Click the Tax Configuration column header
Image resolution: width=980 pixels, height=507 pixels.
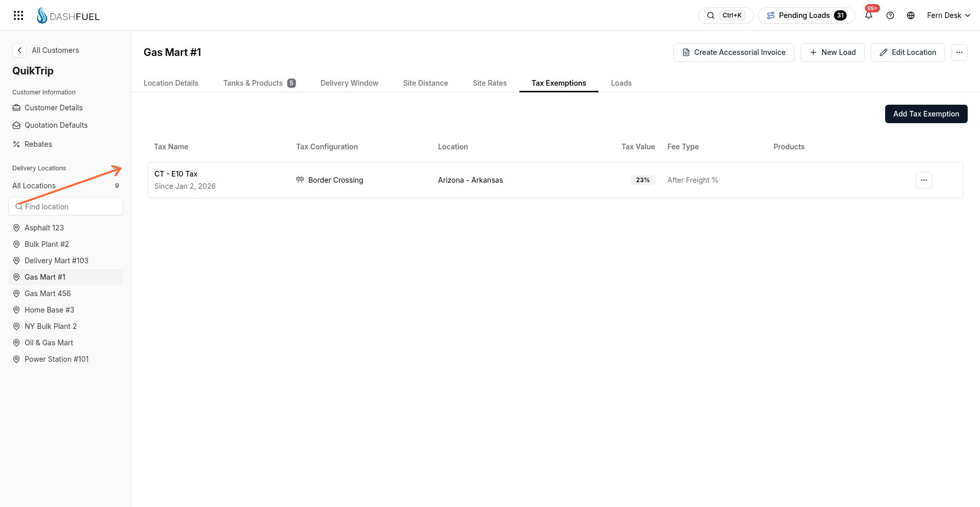(x=327, y=147)
